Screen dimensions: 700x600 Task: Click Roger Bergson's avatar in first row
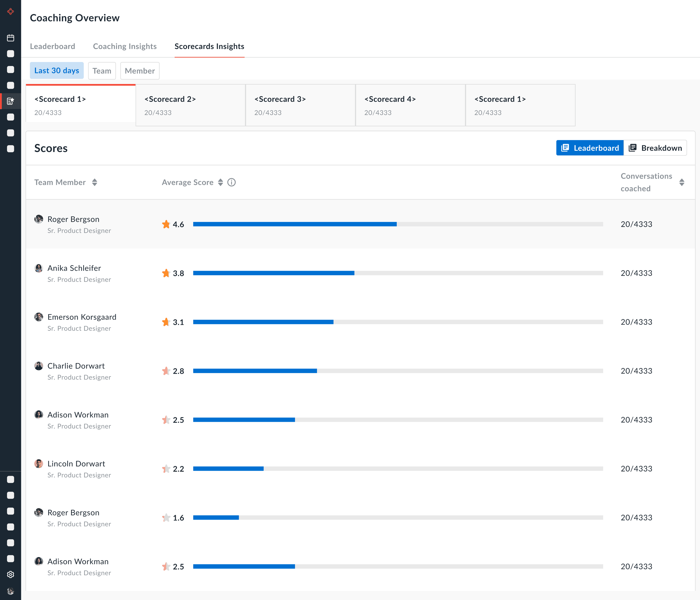click(x=39, y=219)
